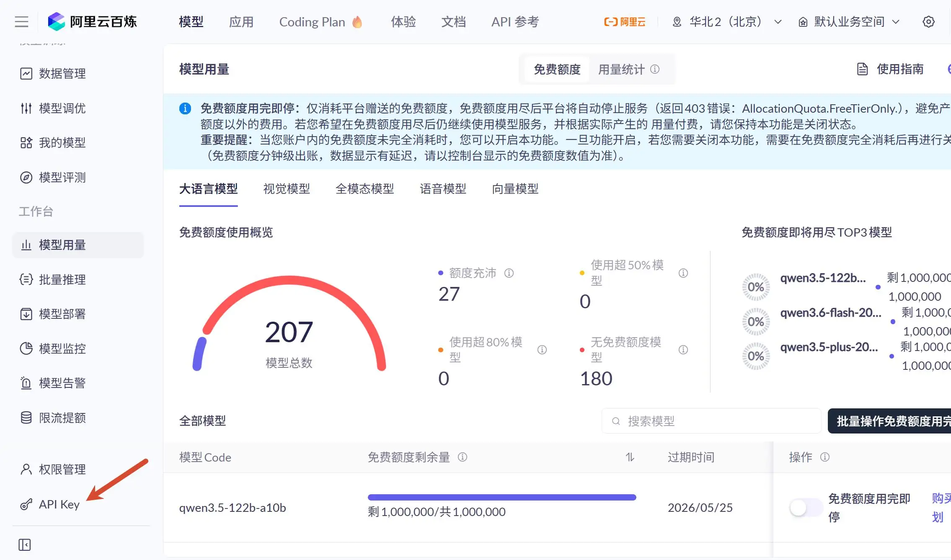Open the hamburger navigation menu

click(x=21, y=22)
